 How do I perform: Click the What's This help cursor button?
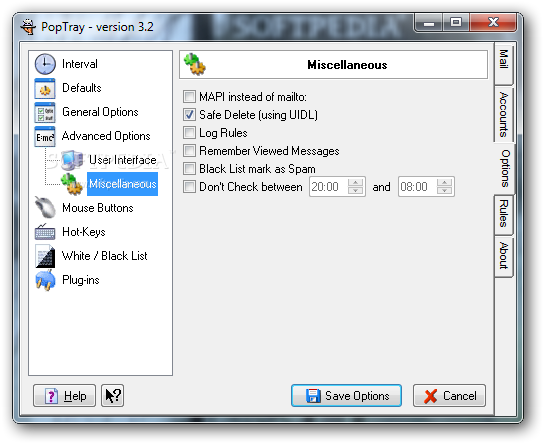pyautogui.click(x=112, y=395)
